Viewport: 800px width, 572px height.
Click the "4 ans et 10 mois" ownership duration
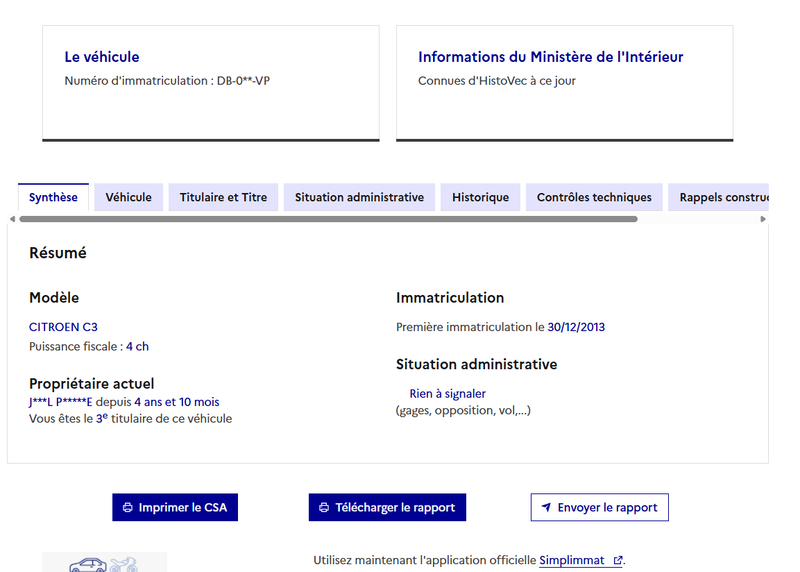pyautogui.click(x=177, y=402)
